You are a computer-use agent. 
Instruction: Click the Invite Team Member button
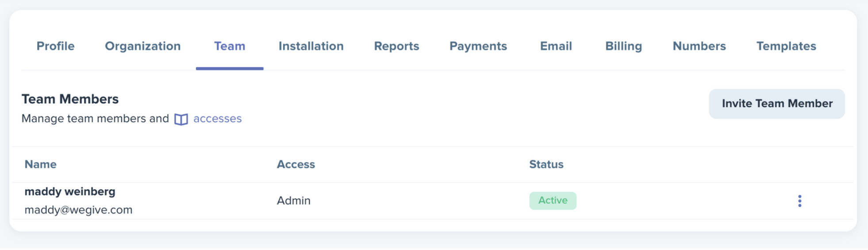777,104
